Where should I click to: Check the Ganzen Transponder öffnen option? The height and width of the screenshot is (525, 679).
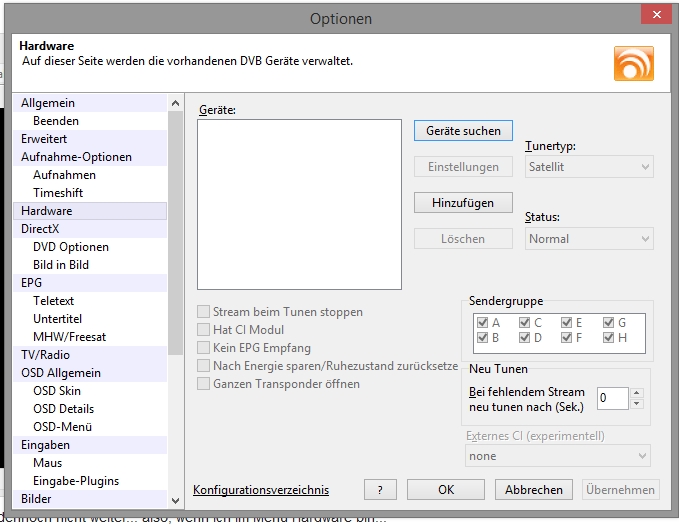[x=205, y=384]
